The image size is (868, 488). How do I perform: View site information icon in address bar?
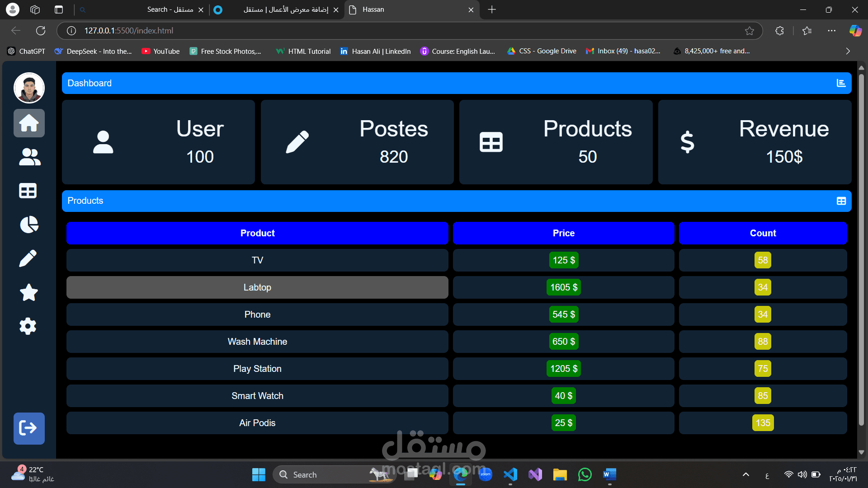[71, 31]
